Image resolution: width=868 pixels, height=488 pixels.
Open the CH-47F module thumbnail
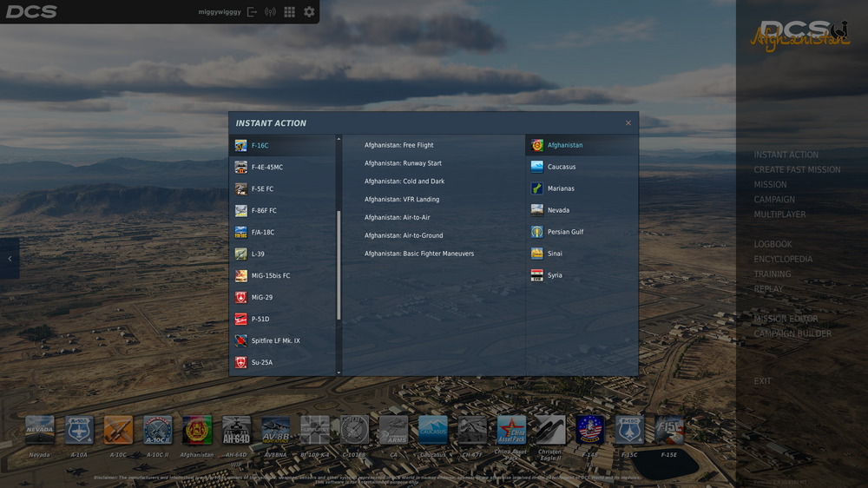pyautogui.click(x=471, y=430)
